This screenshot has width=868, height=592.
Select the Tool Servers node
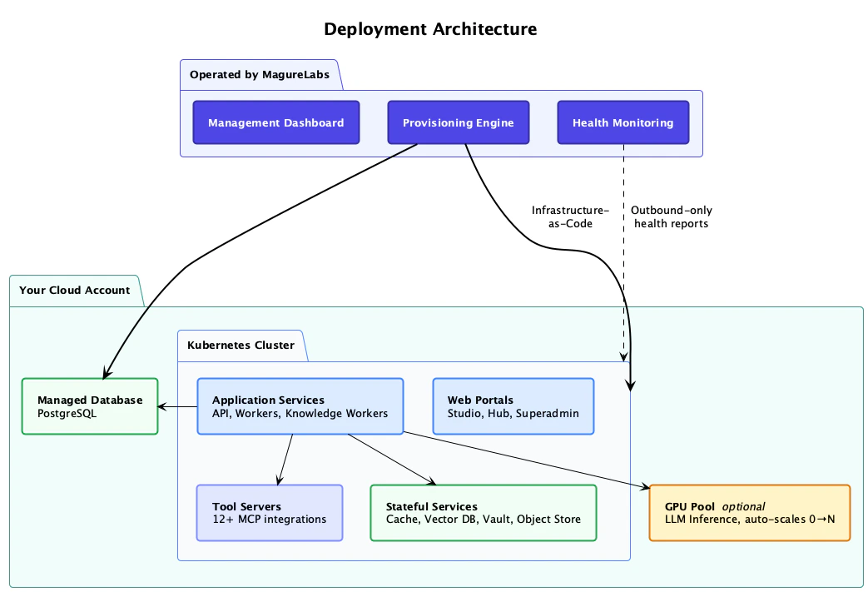coord(269,512)
